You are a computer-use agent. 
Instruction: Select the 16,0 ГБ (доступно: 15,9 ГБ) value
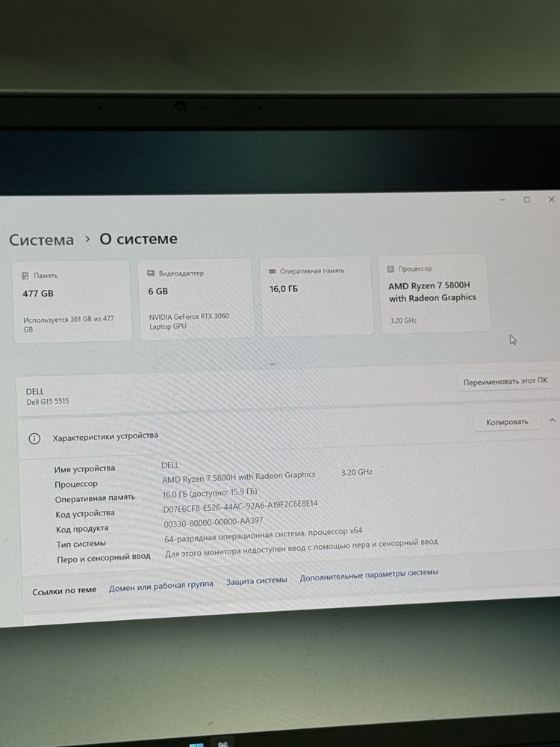pos(210,493)
